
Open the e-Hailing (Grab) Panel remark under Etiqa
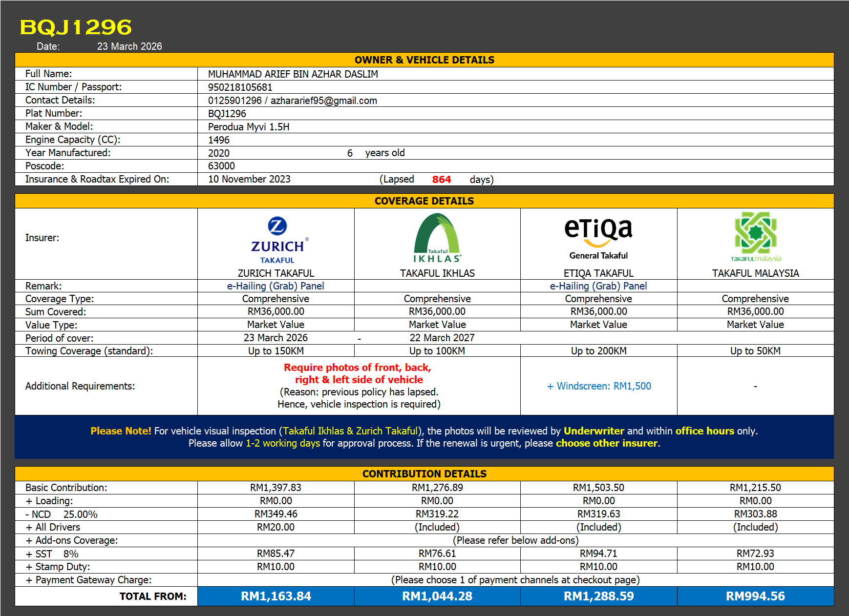click(598, 286)
